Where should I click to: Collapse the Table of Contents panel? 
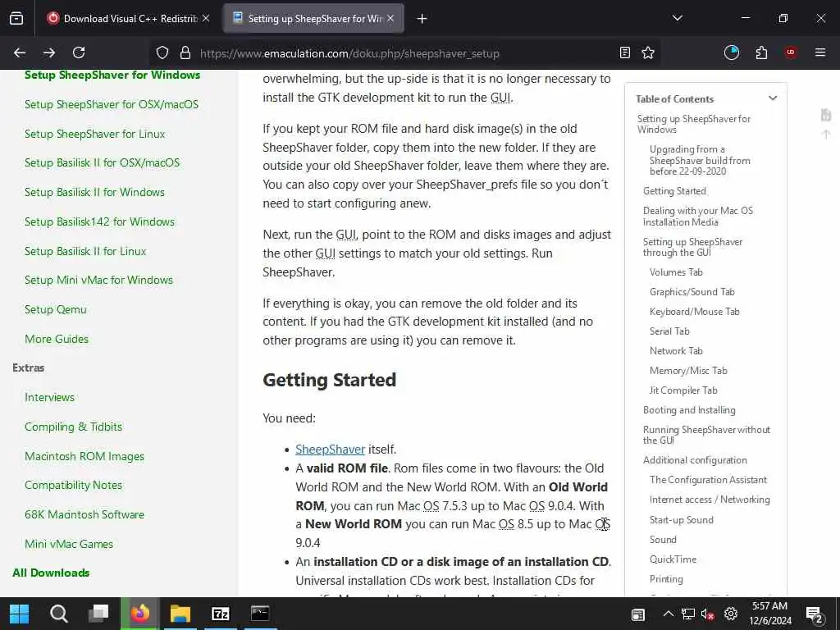click(x=773, y=98)
